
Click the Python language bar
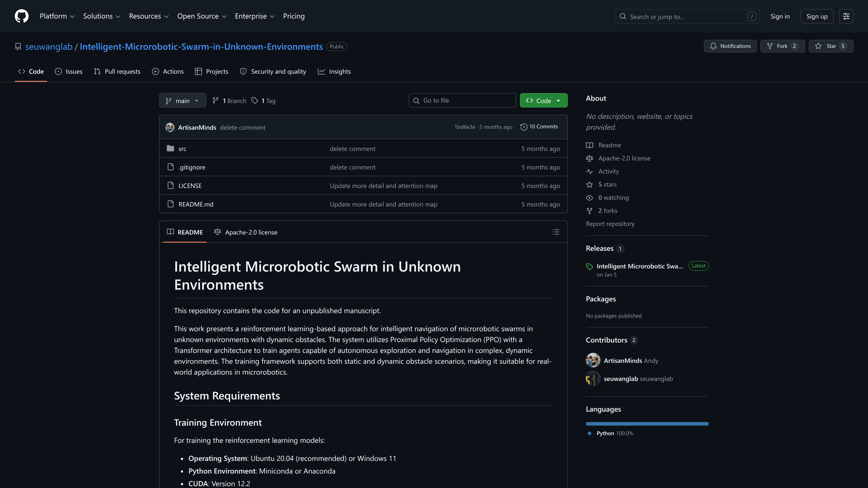pos(647,424)
